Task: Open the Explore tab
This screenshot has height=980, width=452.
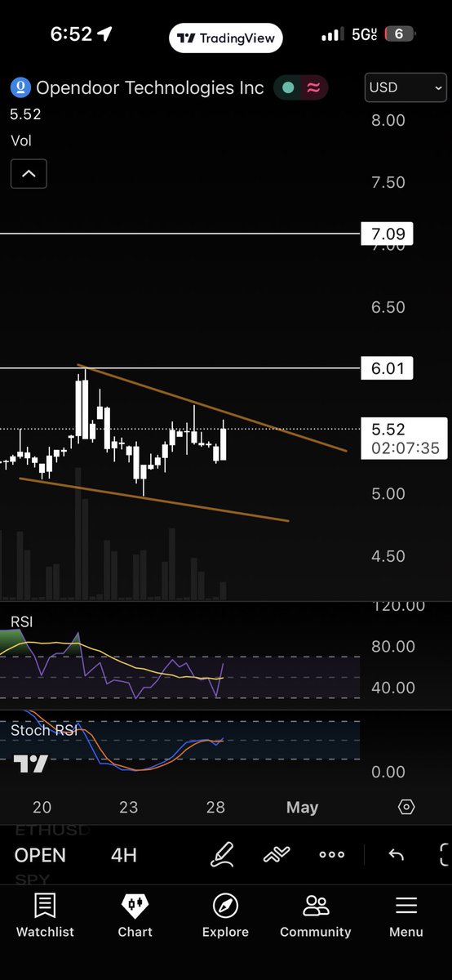Action: tap(225, 915)
